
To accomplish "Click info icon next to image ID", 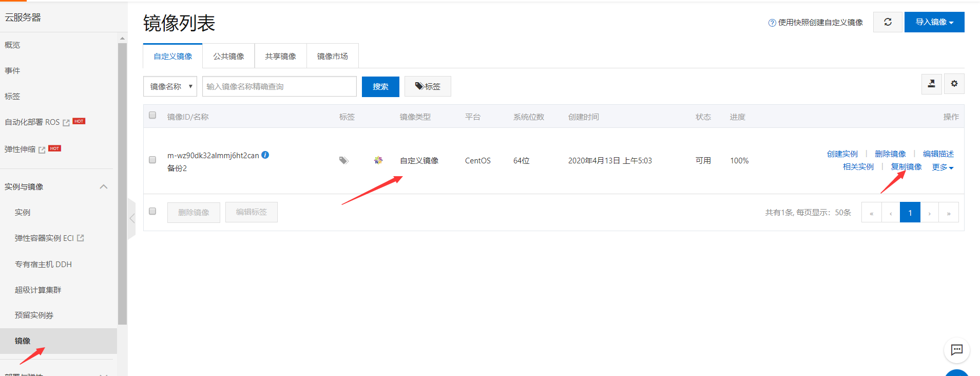I will 265,155.
